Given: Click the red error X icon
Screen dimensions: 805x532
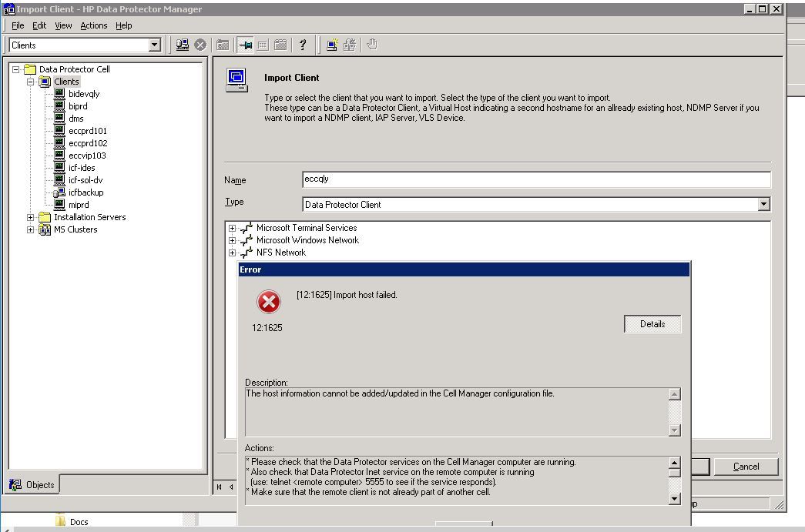Looking at the screenshot, I should click(269, 302).
